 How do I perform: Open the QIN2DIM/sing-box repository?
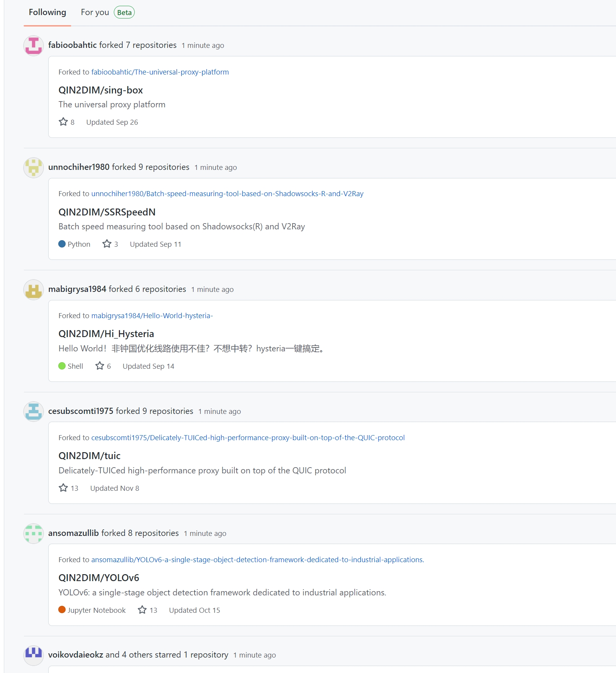tap(101, 90)
